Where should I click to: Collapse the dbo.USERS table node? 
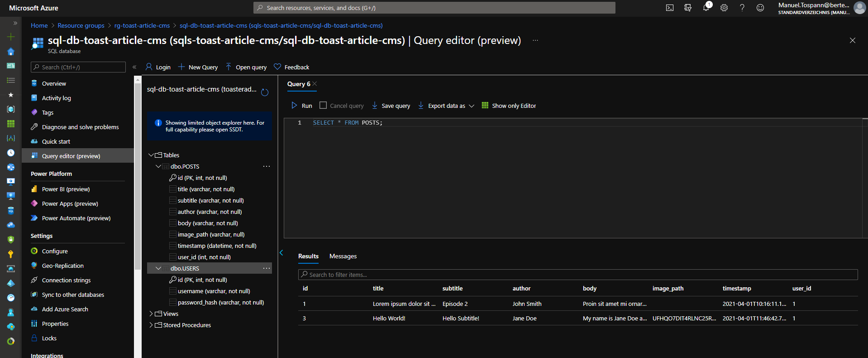click(x=158, y=268)
